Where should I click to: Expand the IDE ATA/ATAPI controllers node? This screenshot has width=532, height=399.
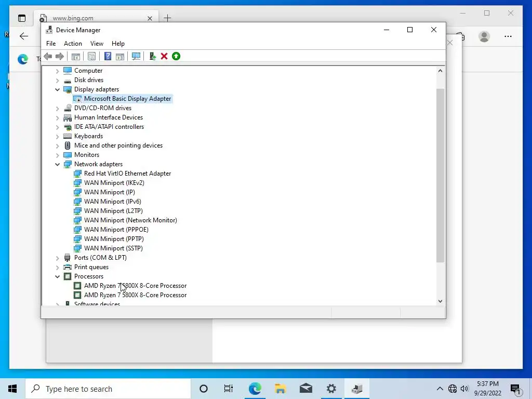[57, 127]
